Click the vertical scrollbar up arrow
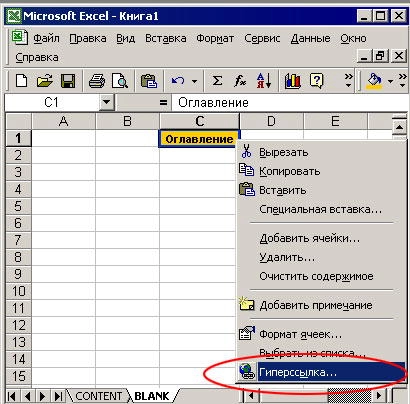The image size is (410, 404). pos(399,127)
